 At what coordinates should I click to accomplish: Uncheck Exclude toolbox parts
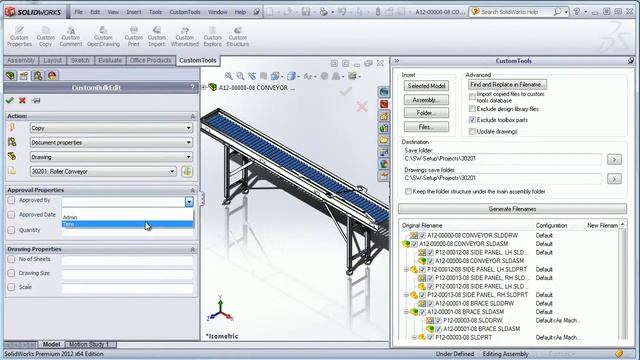472,120
